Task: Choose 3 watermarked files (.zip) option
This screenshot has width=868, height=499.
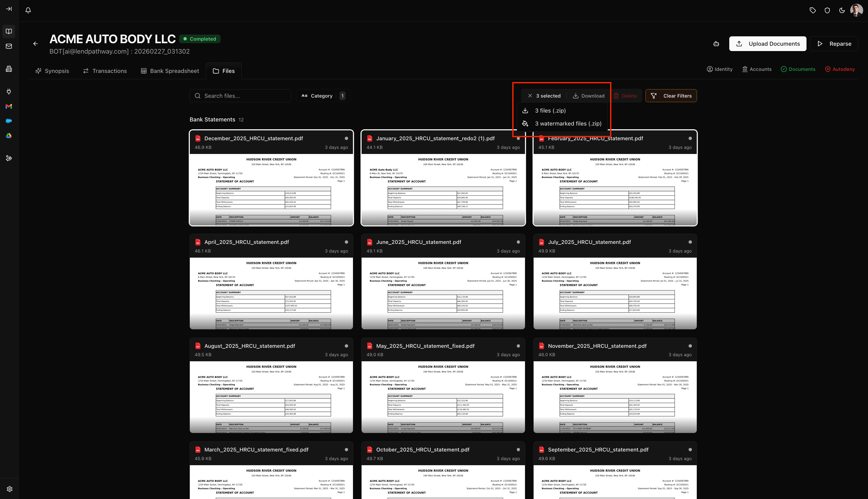Action: [x=562, y=124]
